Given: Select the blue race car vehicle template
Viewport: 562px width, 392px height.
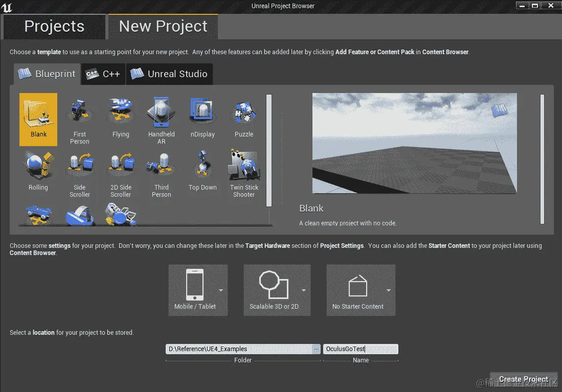Looking at the screenshot, I should tap(38, 214).
